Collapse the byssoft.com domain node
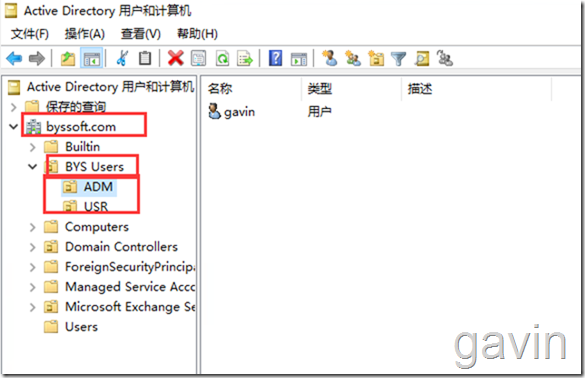 tap(13, 127)
